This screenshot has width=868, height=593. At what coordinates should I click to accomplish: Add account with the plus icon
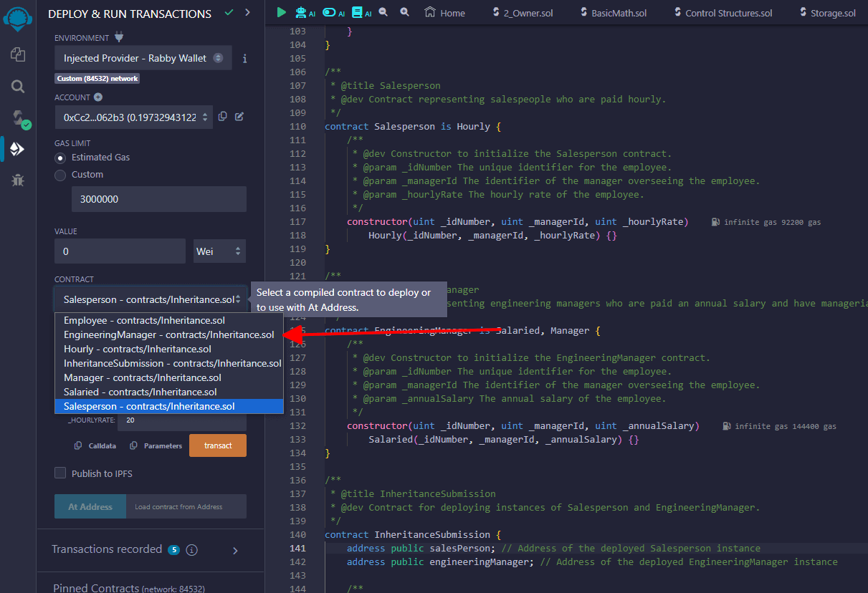click(98, 97)
